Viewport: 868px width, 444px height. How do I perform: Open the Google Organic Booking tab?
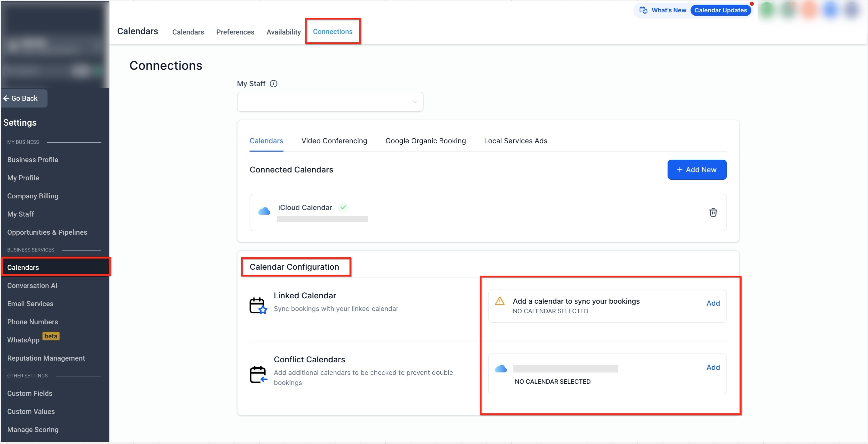click(x=425, y=141)
